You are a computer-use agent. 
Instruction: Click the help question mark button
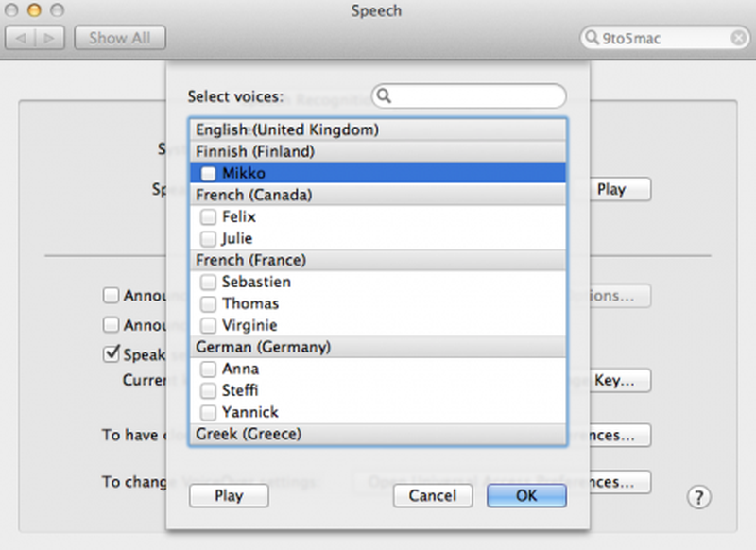pos(697,496)
